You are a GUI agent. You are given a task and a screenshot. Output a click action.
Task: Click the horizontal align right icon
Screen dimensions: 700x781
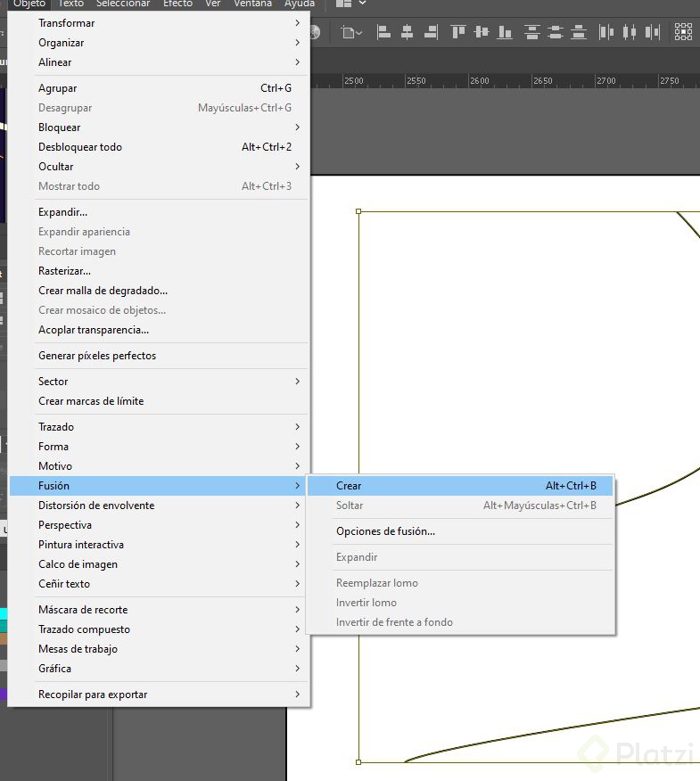click(x=431, y=32)
